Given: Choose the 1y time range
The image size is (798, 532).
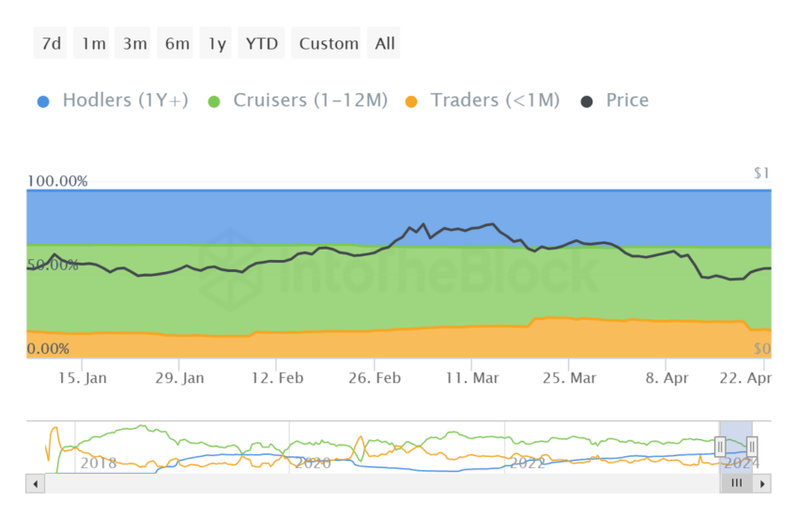Looking at the screenshot, I should (216, 43).
